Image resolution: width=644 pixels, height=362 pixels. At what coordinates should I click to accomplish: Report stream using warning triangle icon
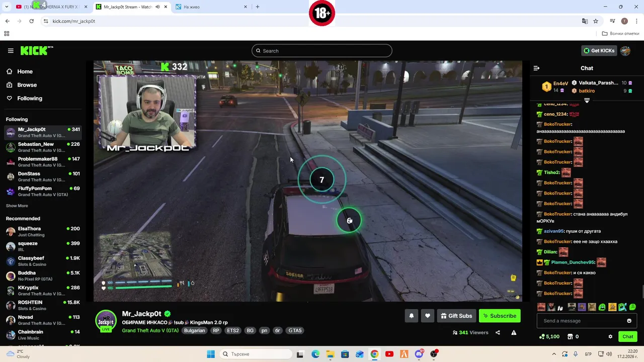tap(514, 332)
